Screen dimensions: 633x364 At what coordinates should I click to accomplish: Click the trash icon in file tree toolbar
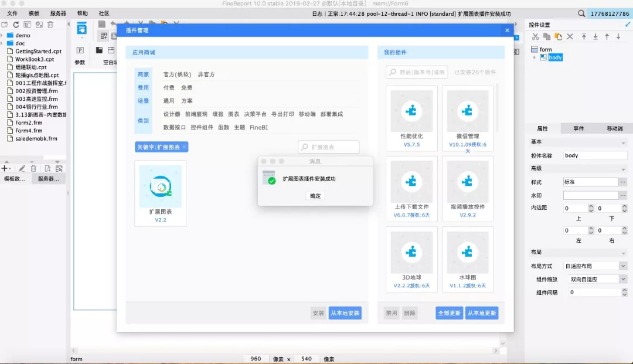[x=50, y=25]
